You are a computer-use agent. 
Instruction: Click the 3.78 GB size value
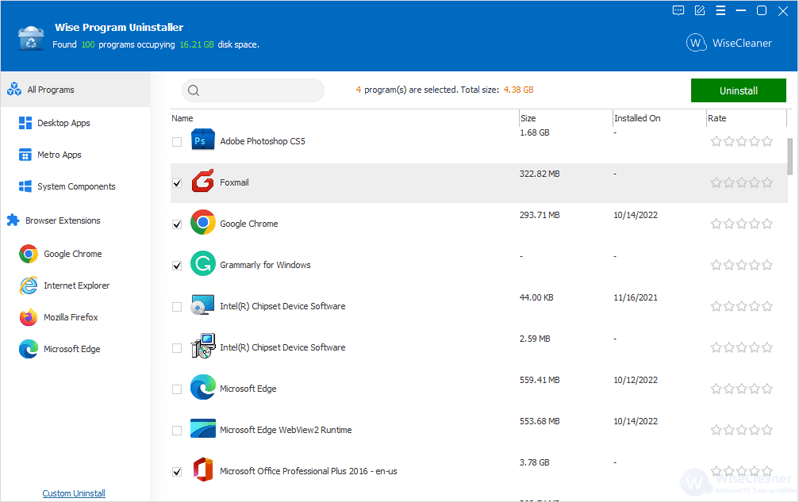(x=535, y=463)
